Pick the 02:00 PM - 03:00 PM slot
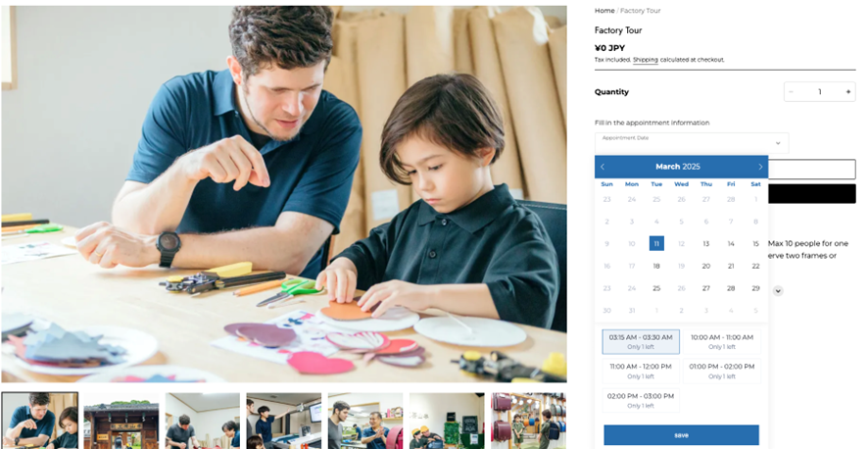 click(641, 400)
